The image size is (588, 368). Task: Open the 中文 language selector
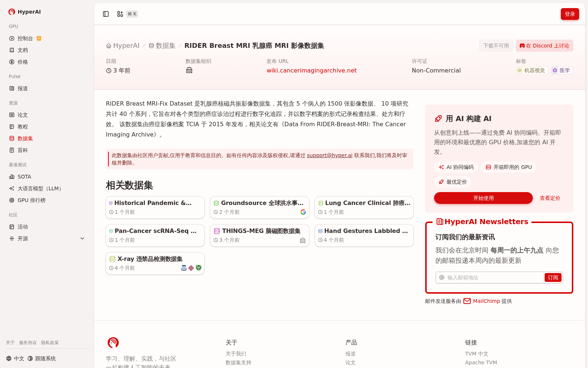click(x=15, y=358)
